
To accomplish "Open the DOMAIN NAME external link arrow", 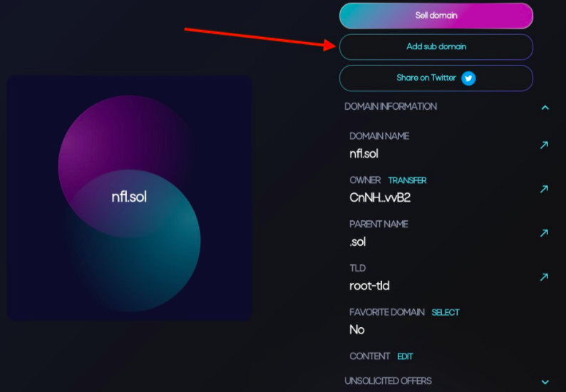I will click(x=544, y=145).
